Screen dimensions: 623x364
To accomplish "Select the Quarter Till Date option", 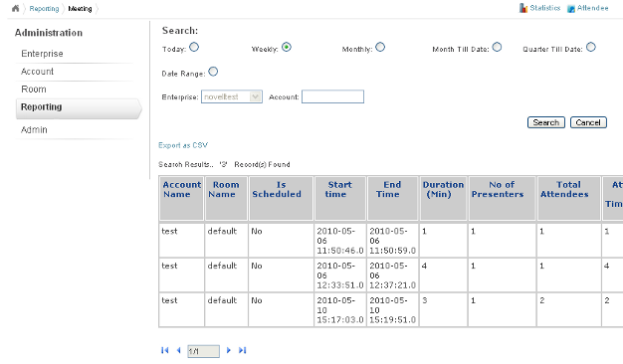I will tap(591, 47).
